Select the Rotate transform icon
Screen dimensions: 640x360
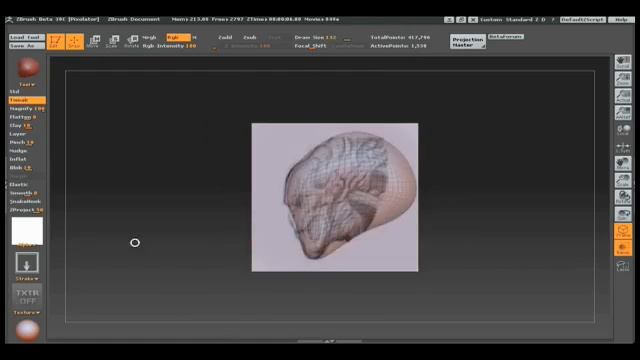(131, 41)
